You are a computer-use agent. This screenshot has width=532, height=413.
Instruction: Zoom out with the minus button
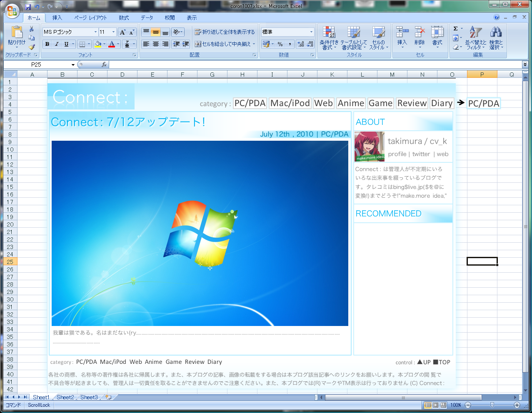pos(468,405)
